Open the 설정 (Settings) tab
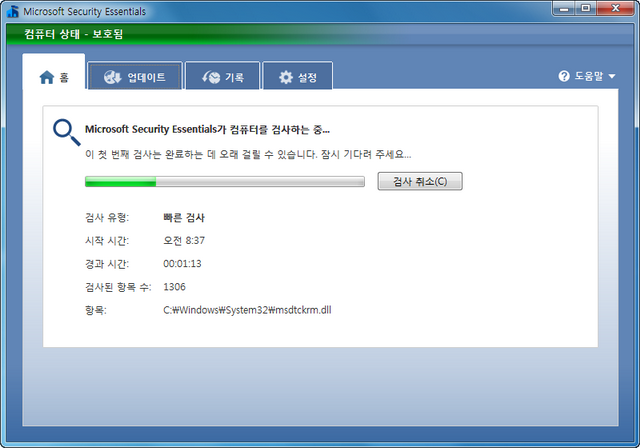This screenshot has width=640, height=448. [x=298, y=76]
